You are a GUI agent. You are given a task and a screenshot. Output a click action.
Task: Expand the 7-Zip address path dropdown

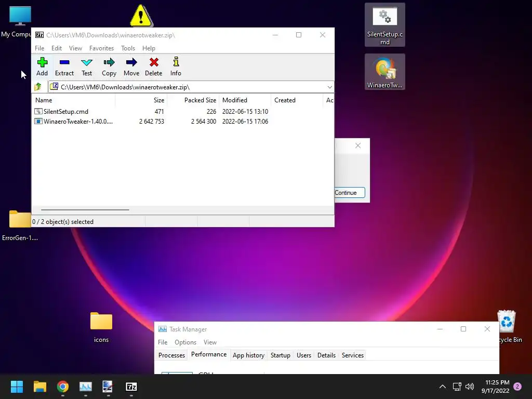(x=329, y=87)
